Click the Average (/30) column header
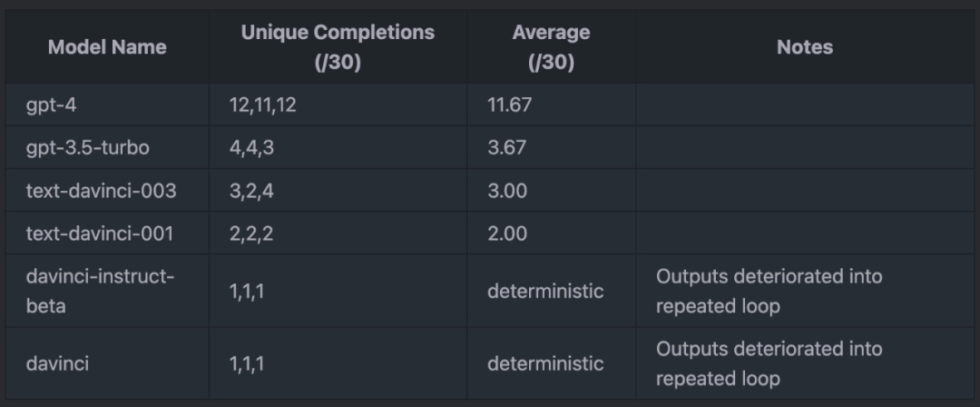 [x=551, y=47]
